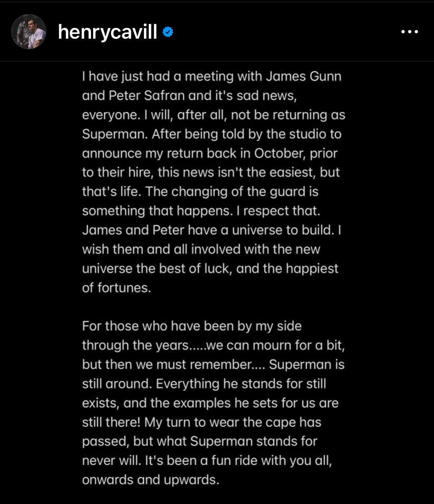The width and height of the screenshot is (434, 504).
Task: Click the line 'through the years.....we can mourn'
Action: click(x=214, y=345)
